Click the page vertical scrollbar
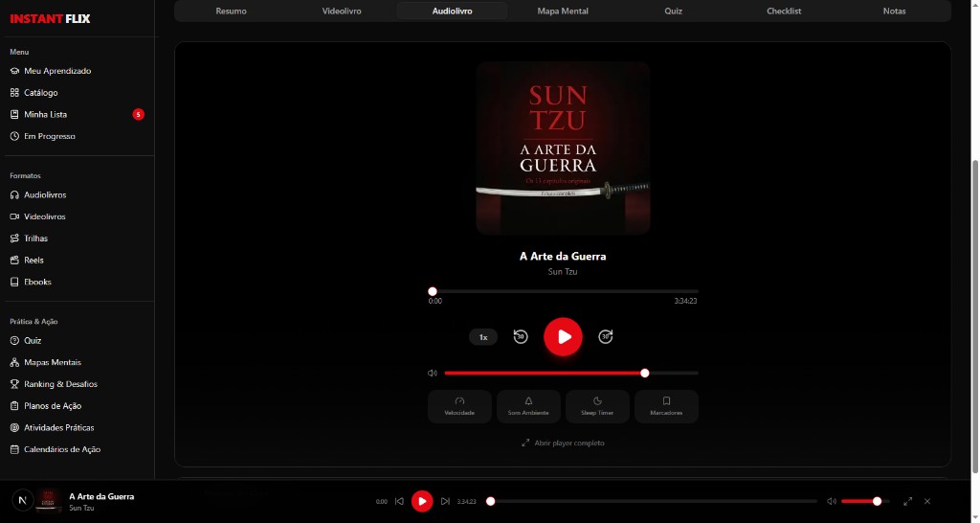The height and width of the screenshot is (523, 980). point(975,316)
